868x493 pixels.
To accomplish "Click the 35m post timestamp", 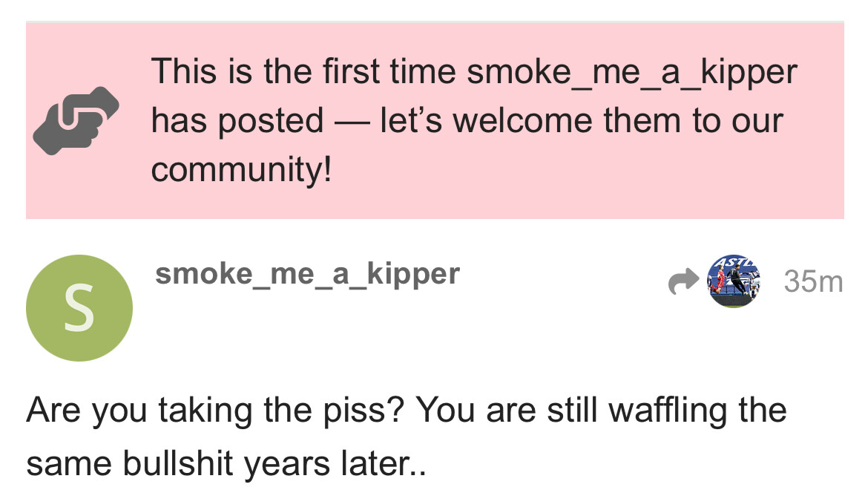I will (813, 282).
